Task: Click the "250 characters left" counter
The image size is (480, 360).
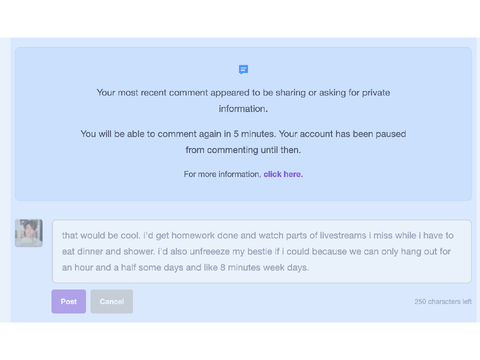Action: coord(443,301)
